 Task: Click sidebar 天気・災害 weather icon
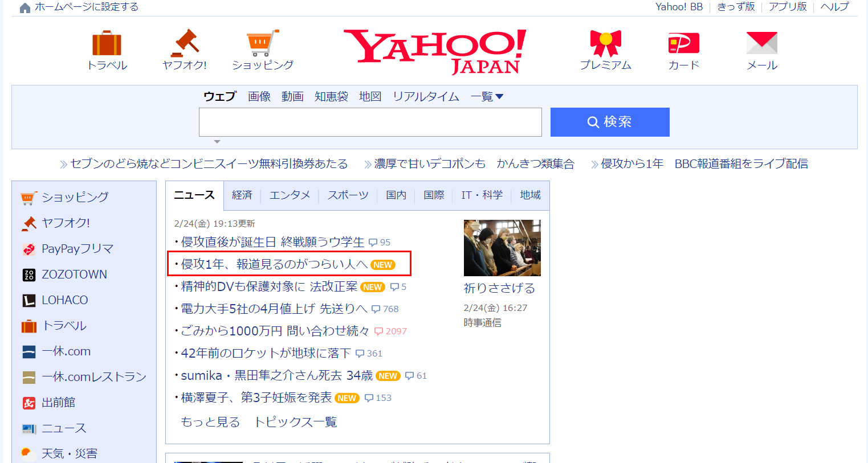coord(29,454)
